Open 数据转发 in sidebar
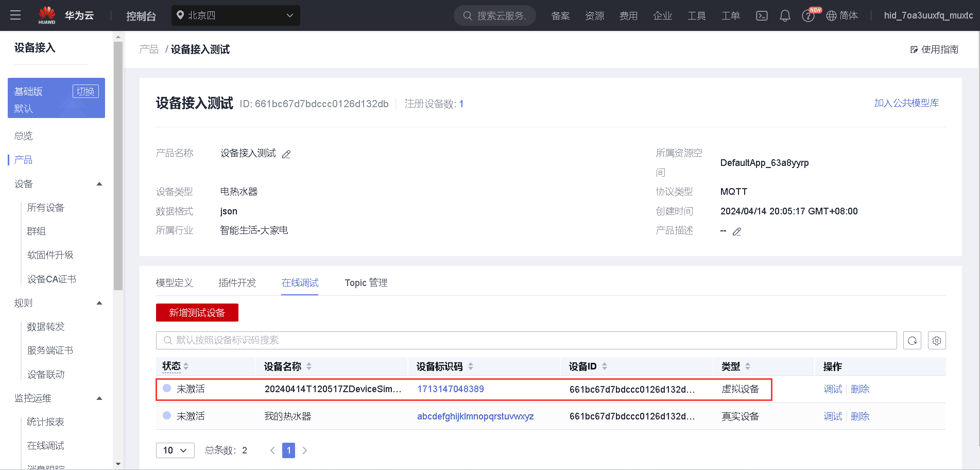Image resolution: width=980 pixels, height=470 pixels. click(x=46, y=327)
